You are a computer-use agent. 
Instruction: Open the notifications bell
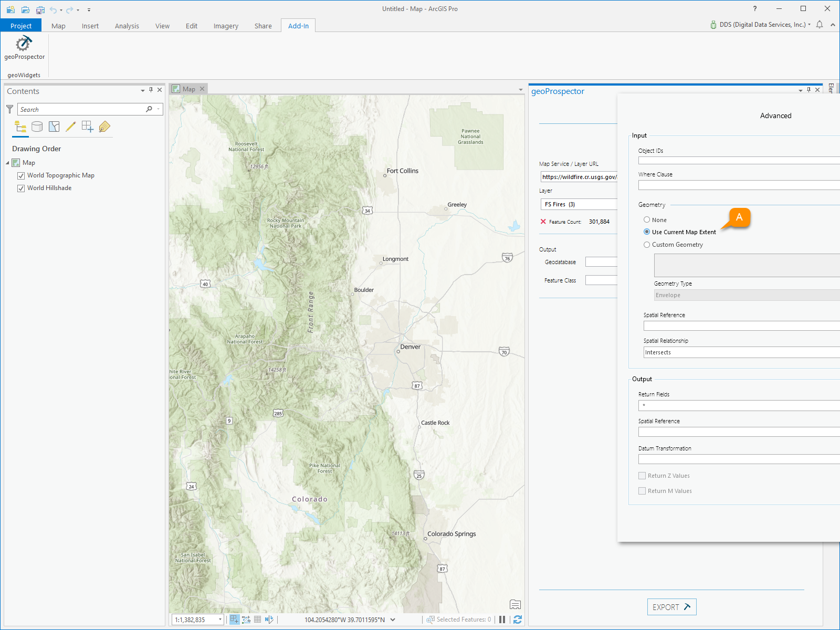click(820, 25)
